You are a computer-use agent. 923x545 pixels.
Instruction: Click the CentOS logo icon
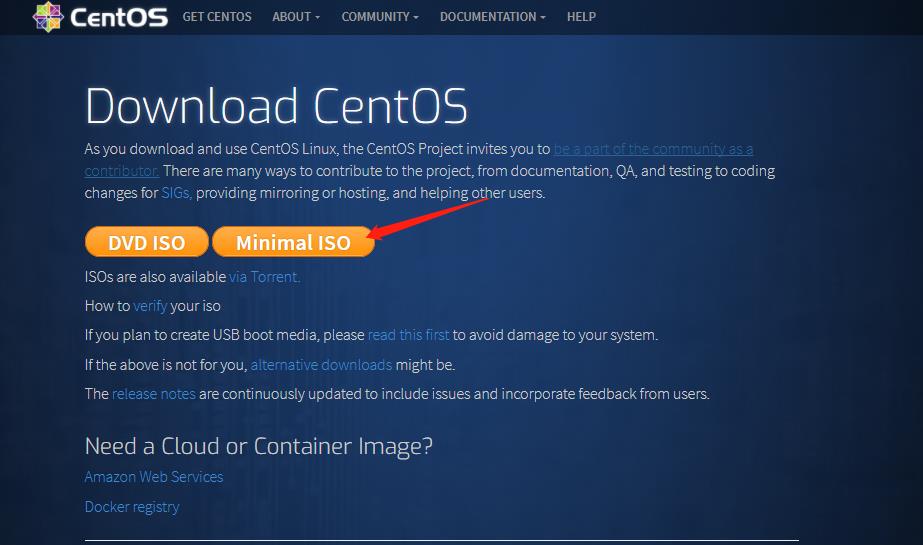tap(48, 16)
